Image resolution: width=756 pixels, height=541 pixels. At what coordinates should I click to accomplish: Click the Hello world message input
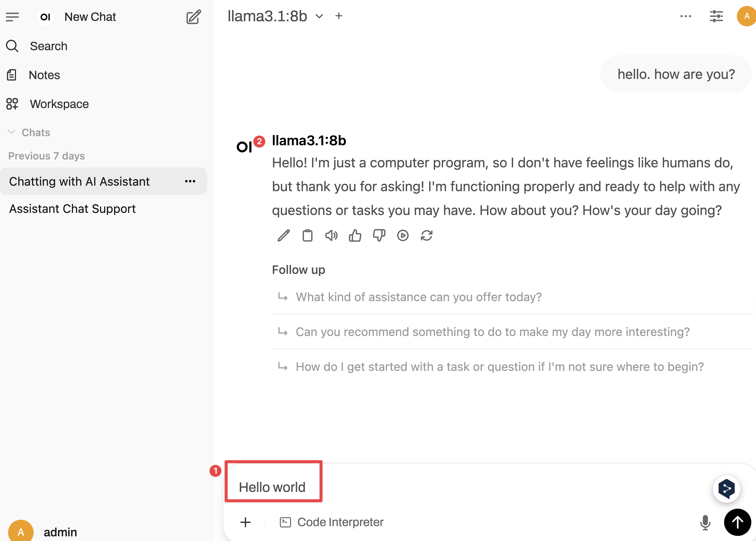(272, 487)
